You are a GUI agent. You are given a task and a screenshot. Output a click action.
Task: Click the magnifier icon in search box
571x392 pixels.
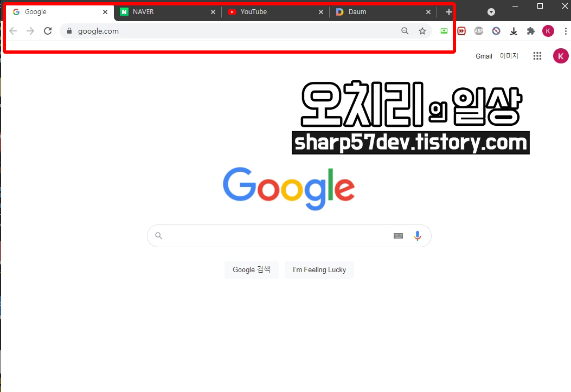click(158, 235)
